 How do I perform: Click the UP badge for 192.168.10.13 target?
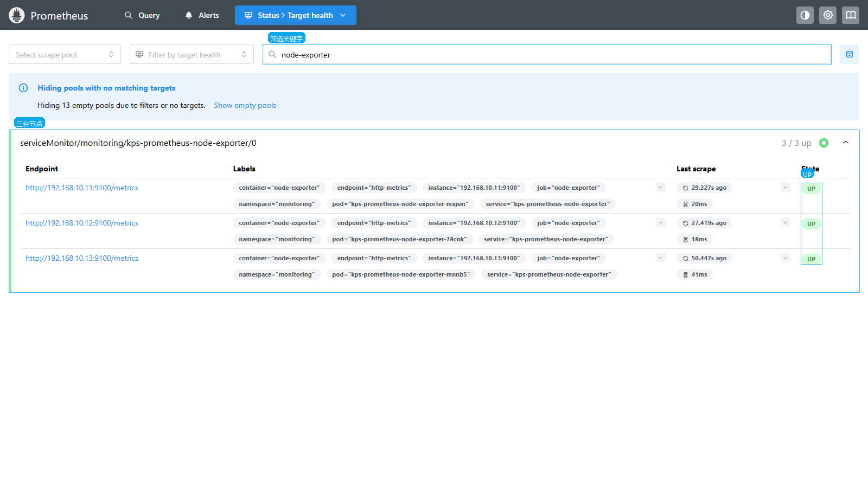(811, 259)
